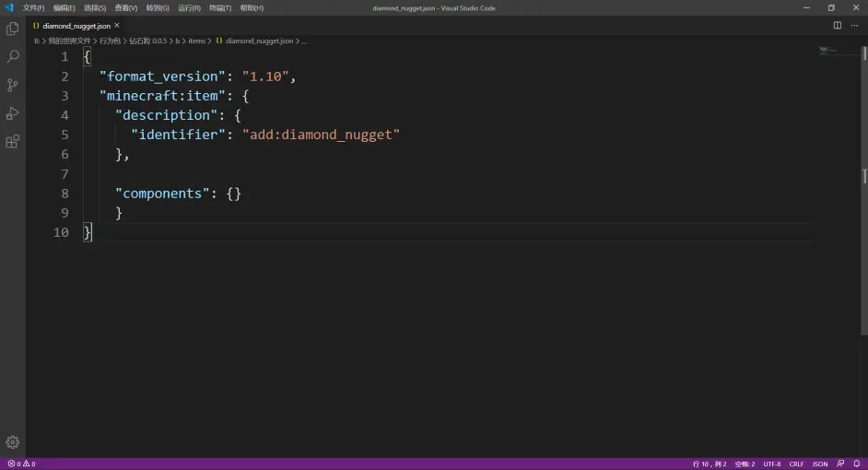Click line number 10 in gutter
This screenshot has height=470, width=868.
pos(61,232)
